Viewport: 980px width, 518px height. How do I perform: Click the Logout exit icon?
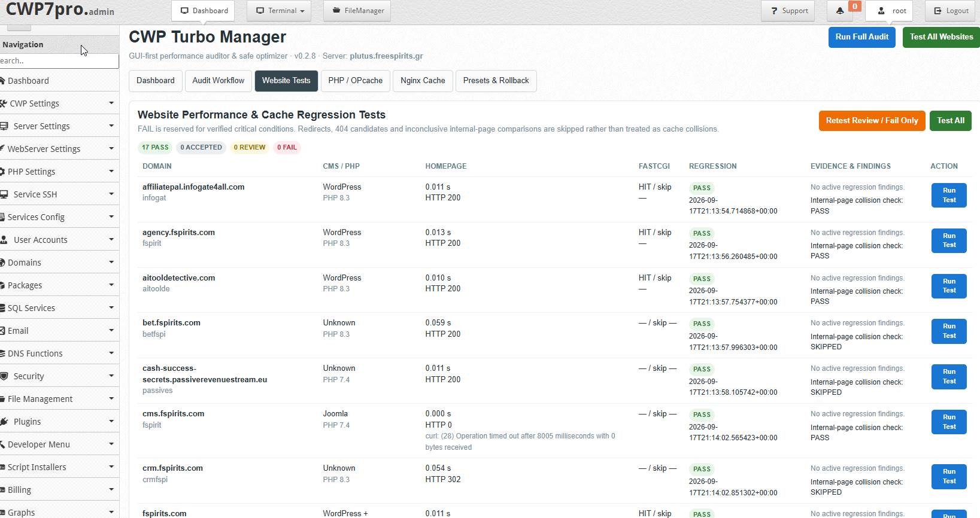click(x=937, y=11)
